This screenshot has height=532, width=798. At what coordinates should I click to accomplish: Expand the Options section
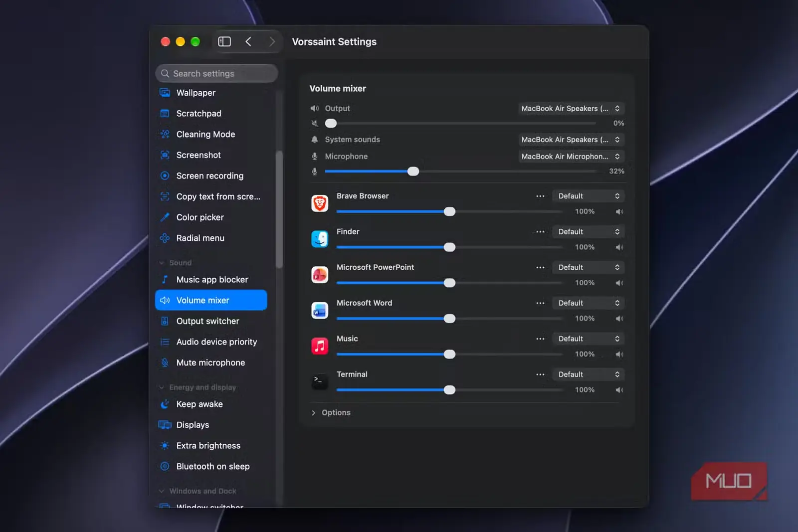(331, 412)
